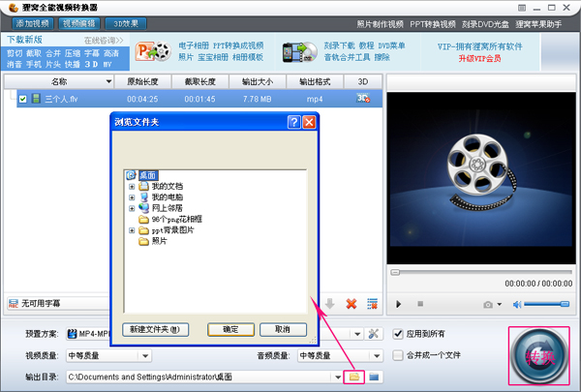Open the 预置方案 dropdown arrow
Image resolution: width=581 pixels, height=392 pixels.
[x=357, y=334]
